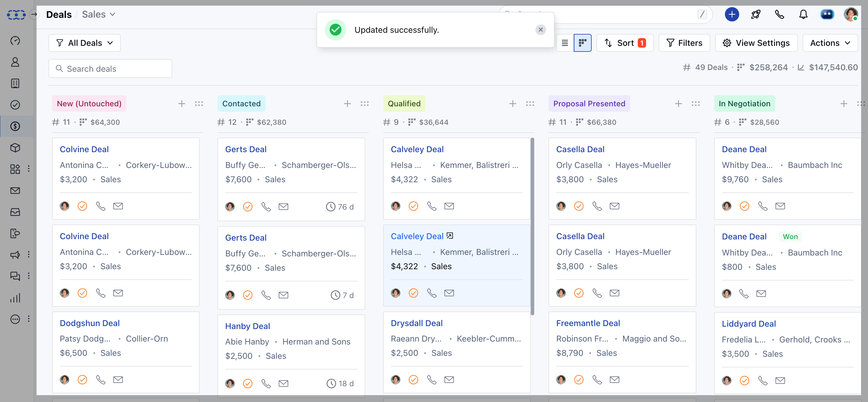Open the Sales pipeline selector
Image resolution: width=868 pixels, height=402 pixels.
click(98, 14)
